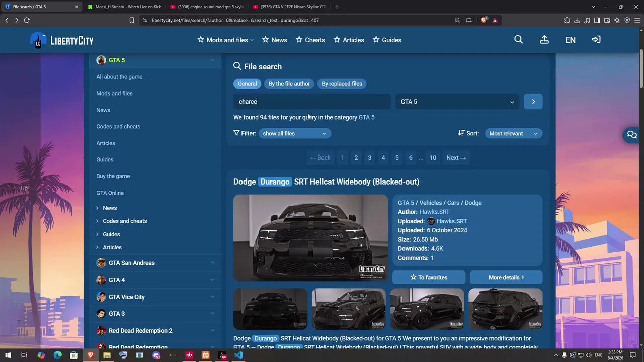Open the LibertyCity site search magnifier
Image resolution: width=644 pixels, height=362 pixels.
click(x=518, y=40)
